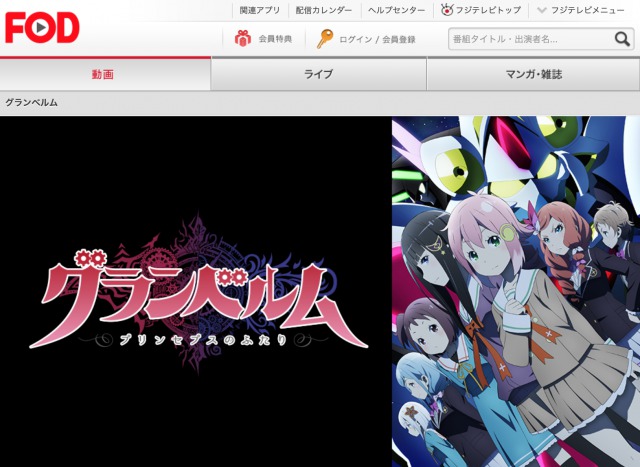The image size is (640, 467).
Task: Open 配信カレンダー link
Action: coord(324,10)
